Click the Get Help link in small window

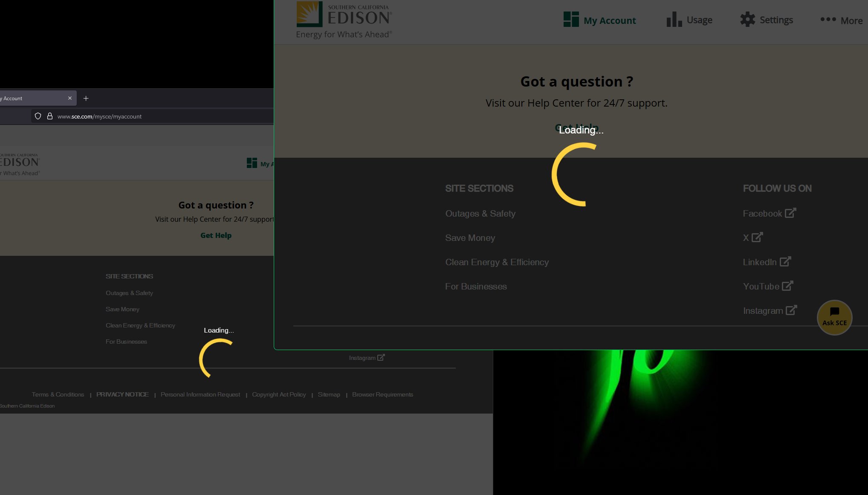click(216, 235)
